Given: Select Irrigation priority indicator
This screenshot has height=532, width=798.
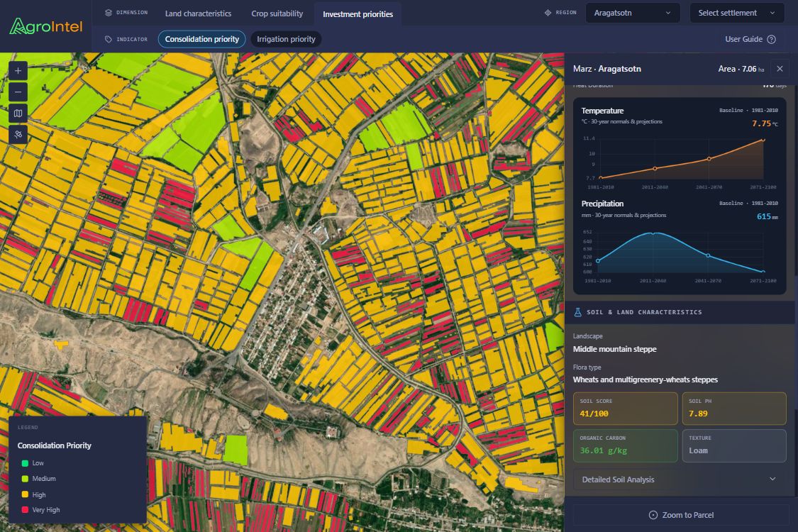Looking at the screenshot, I should [286, 39].
